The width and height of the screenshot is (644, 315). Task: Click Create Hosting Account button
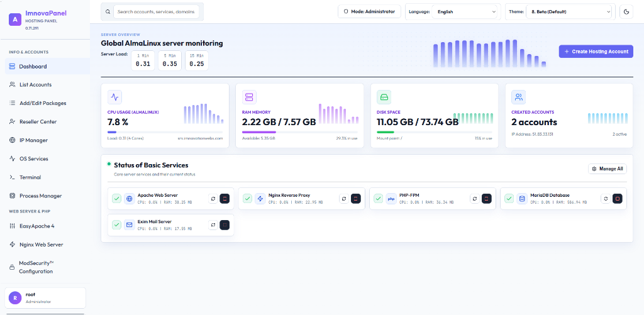click(596, 52)
